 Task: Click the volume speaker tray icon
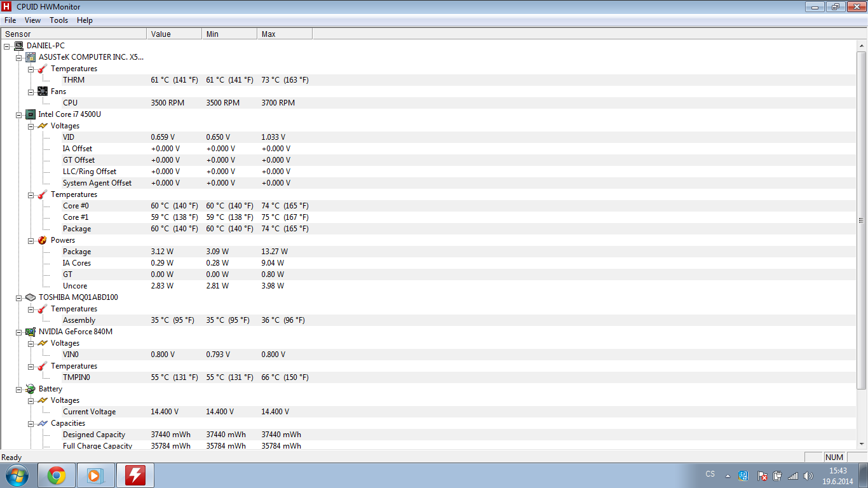(x=808, y=476)
